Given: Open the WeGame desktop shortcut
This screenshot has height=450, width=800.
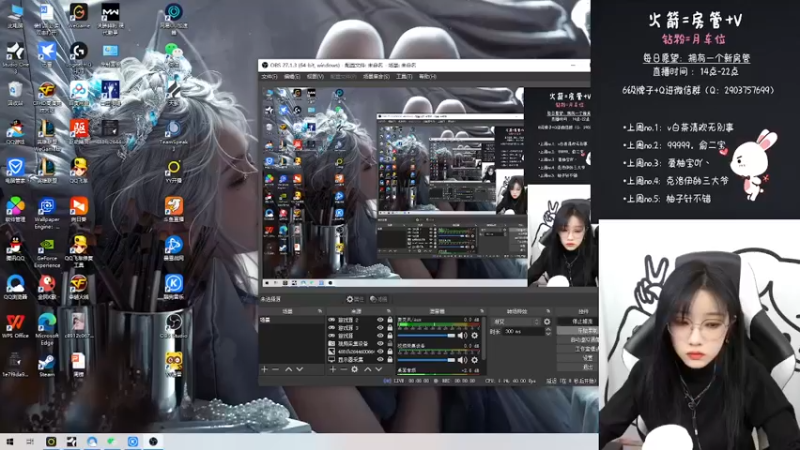Looking at the screenshot, I should coord(79,14).
